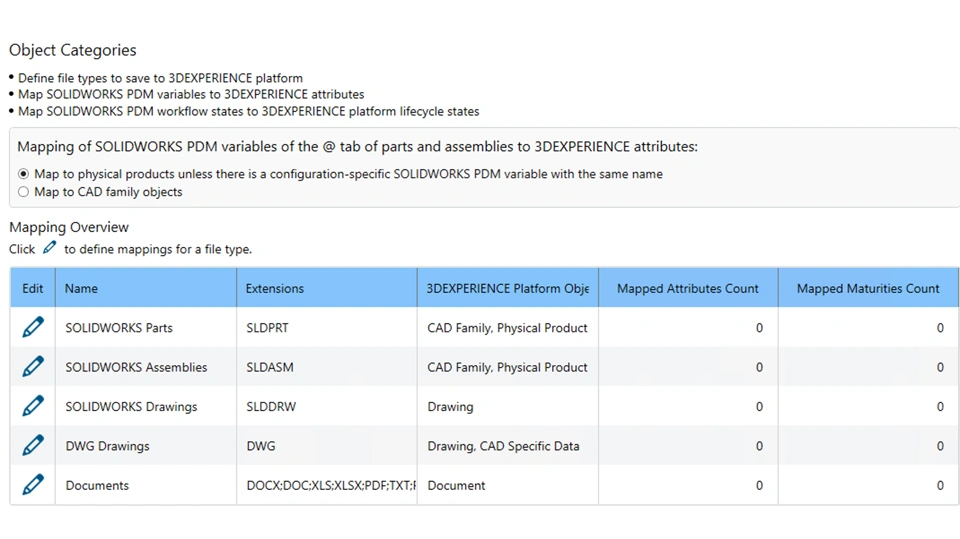The height and width of the screenshot is (539, 960).
Task: Click CAD Family, Physical Product in Parts row
Action: coord(508,328)
